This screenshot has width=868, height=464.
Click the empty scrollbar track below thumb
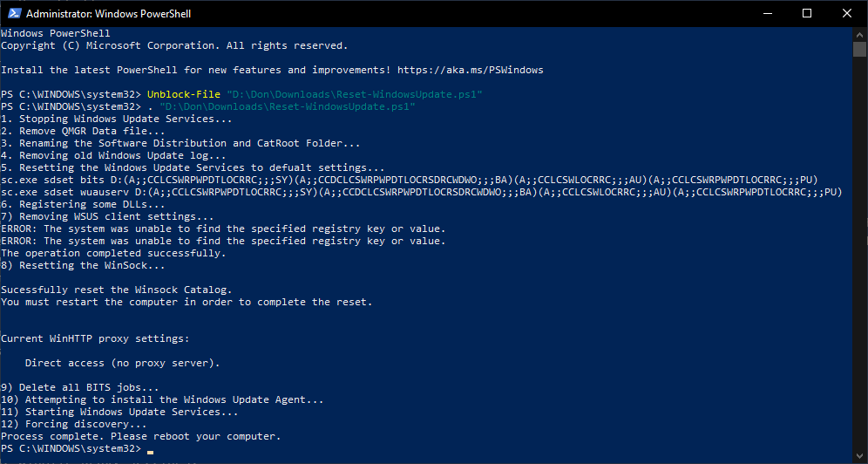[859, 254]
